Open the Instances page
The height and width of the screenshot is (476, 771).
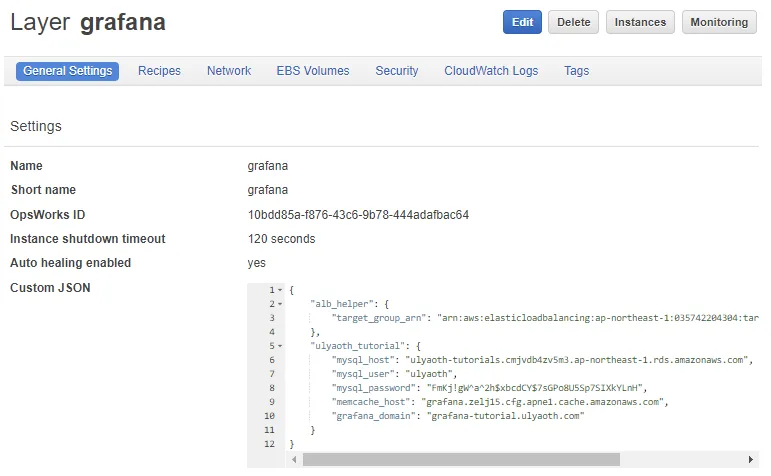click(640, 22)
